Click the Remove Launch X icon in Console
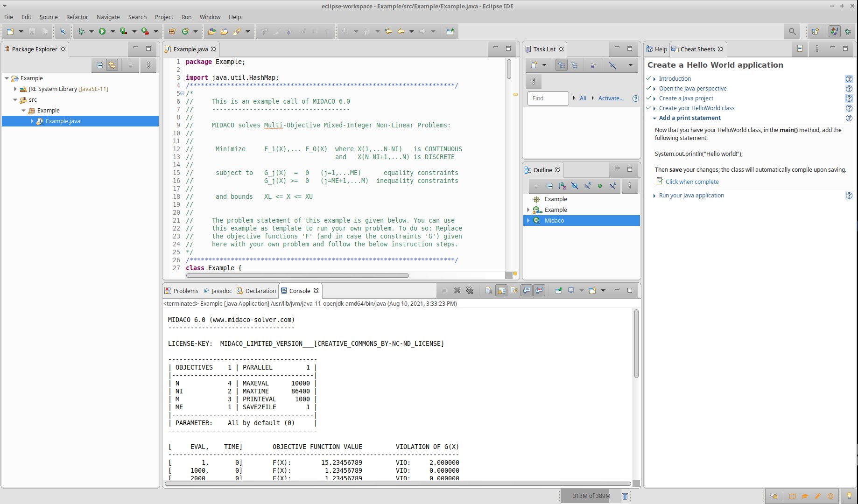858x504 pixels. [457, 290]
